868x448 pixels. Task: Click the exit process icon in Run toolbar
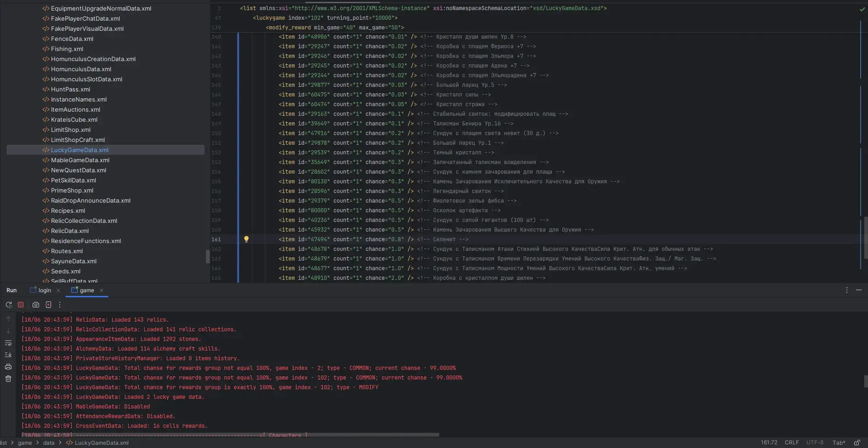(x=48, y=305)
